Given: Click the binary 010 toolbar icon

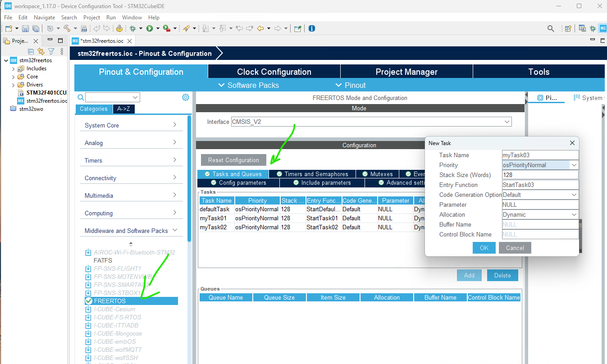Looking at the screenshot, I should pos(84,28).
